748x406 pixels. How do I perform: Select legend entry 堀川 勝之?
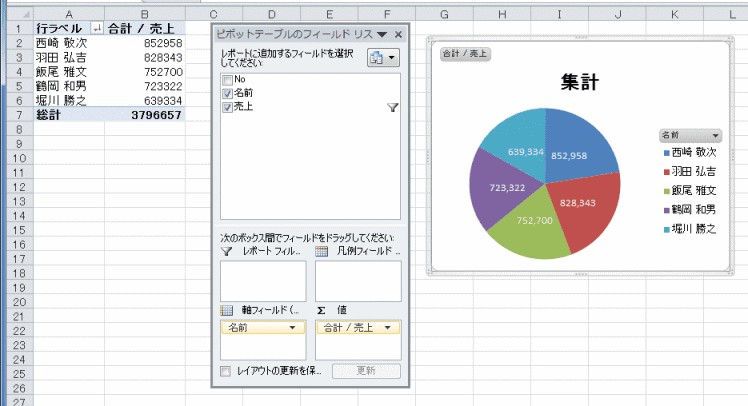(x=690, y=229)
